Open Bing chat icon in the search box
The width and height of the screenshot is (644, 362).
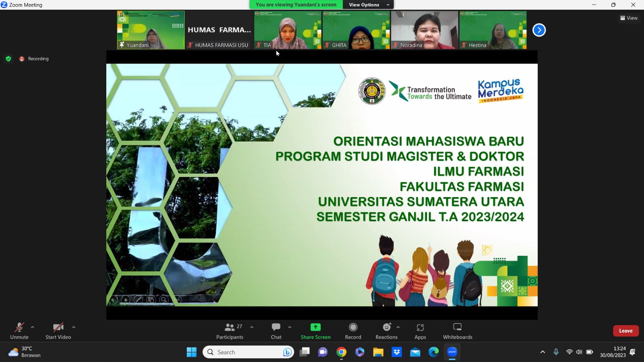click(x=287, y=352)
